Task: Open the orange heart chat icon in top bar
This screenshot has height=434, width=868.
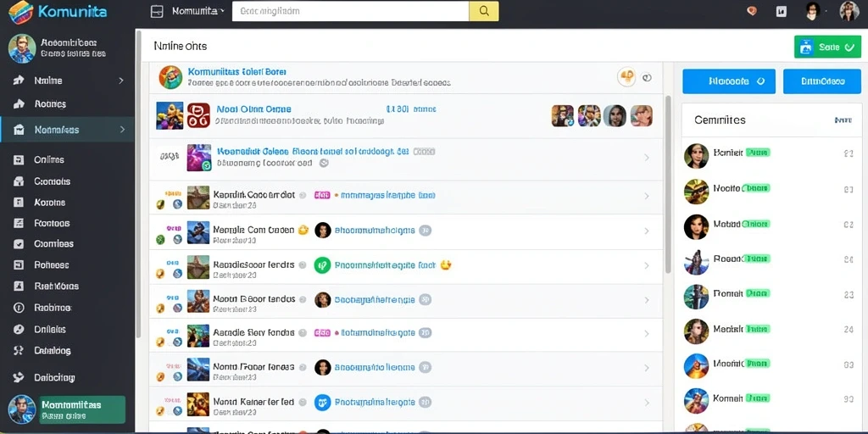Action: 752,10
